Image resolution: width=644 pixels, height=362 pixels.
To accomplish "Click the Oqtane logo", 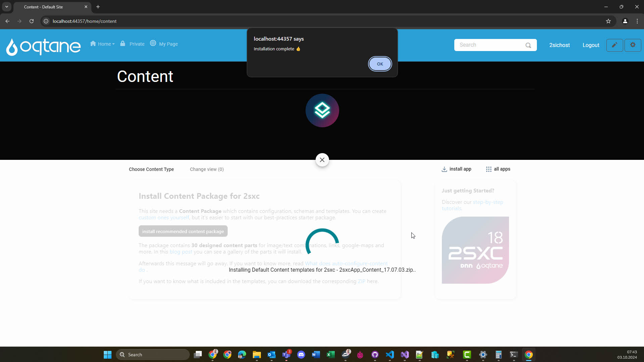I will tap(43, 46).
